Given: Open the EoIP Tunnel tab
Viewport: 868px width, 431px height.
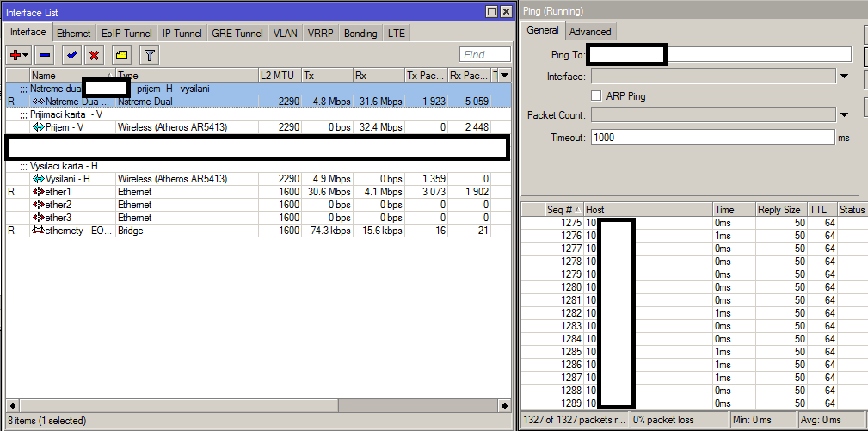Looking at the screenshot, I should click(x=127, y=34).
